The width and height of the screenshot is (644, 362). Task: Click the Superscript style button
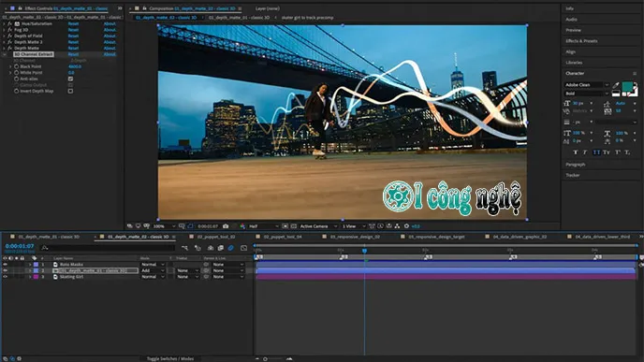click(x=617, y=152)
